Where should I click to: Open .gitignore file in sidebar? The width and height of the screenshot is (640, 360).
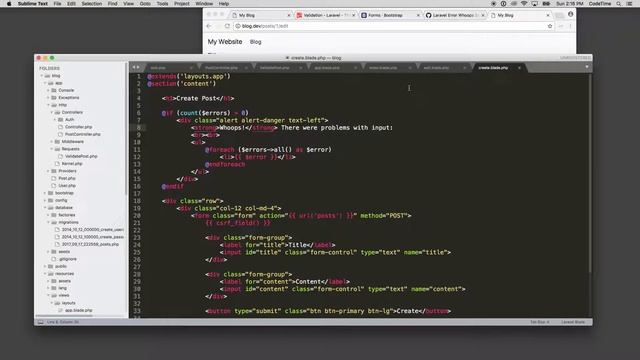click(68, 259)
